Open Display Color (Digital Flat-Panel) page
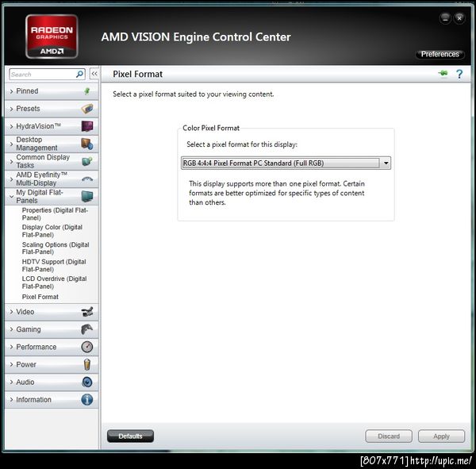Viewport: 476px width, 469px height. pyautogui.click(x=52, y=231)
